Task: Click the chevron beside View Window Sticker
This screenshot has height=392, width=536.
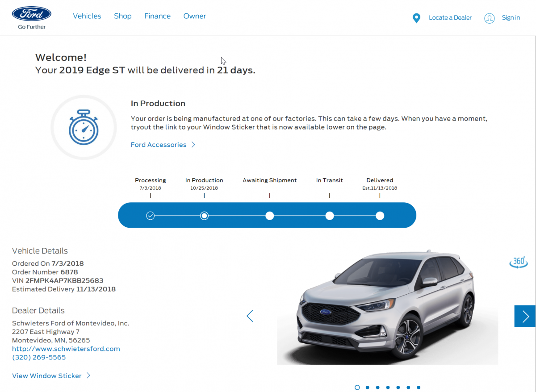Action: (88, 376)
